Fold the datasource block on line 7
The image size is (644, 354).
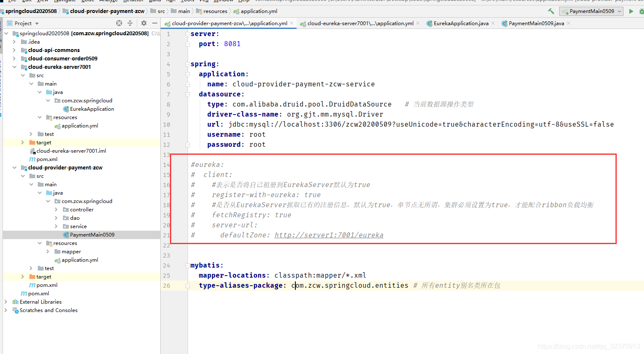188,94
